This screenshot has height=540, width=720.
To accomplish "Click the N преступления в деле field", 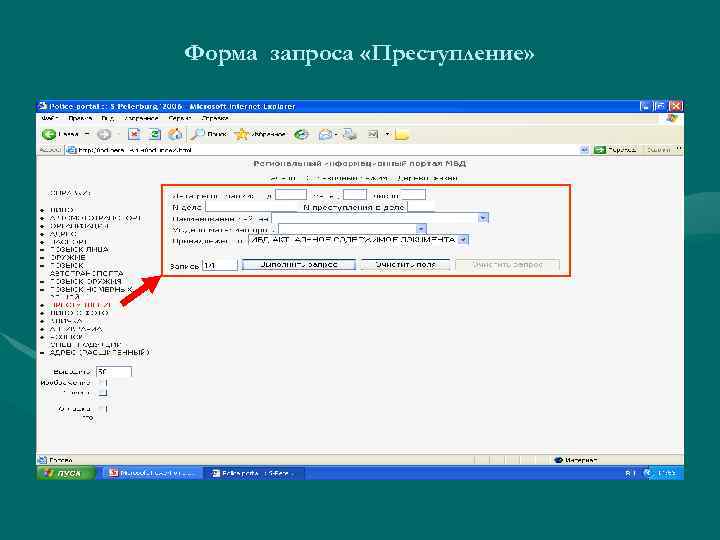I will [x=420, y=207].
